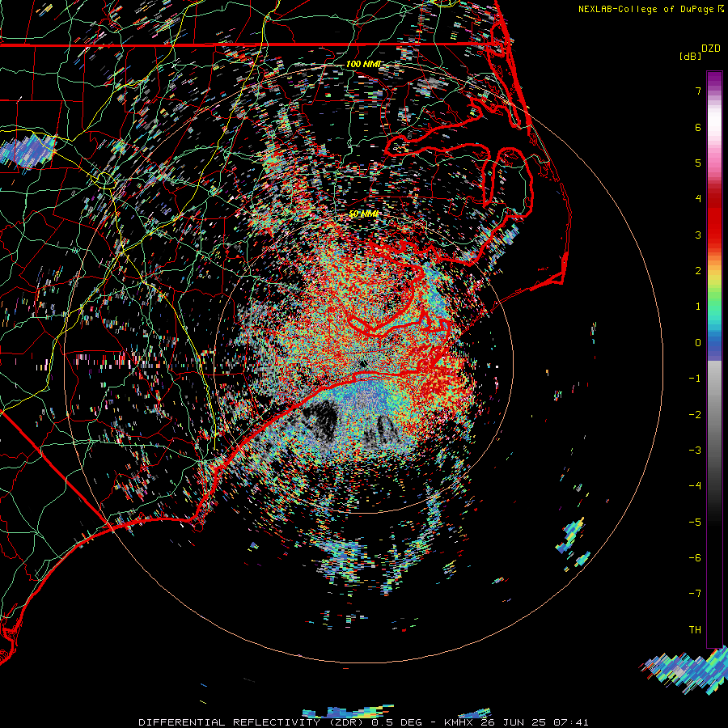Click the -7 dB scale label

695,594
